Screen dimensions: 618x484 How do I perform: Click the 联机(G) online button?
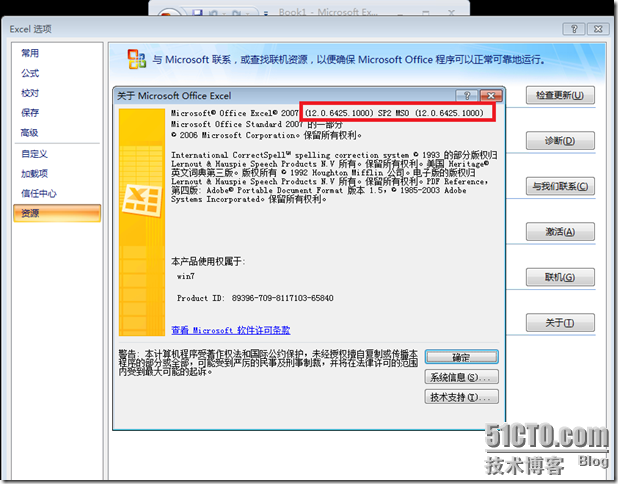pos(560,277)
